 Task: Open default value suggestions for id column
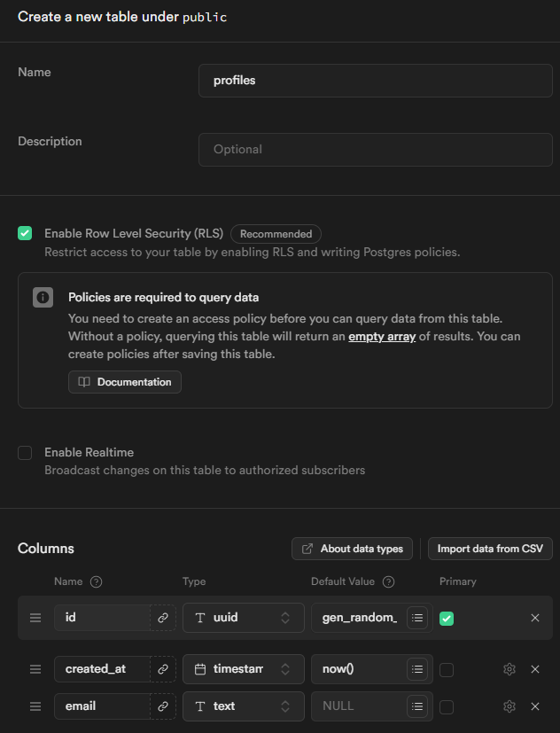point(417,618)
